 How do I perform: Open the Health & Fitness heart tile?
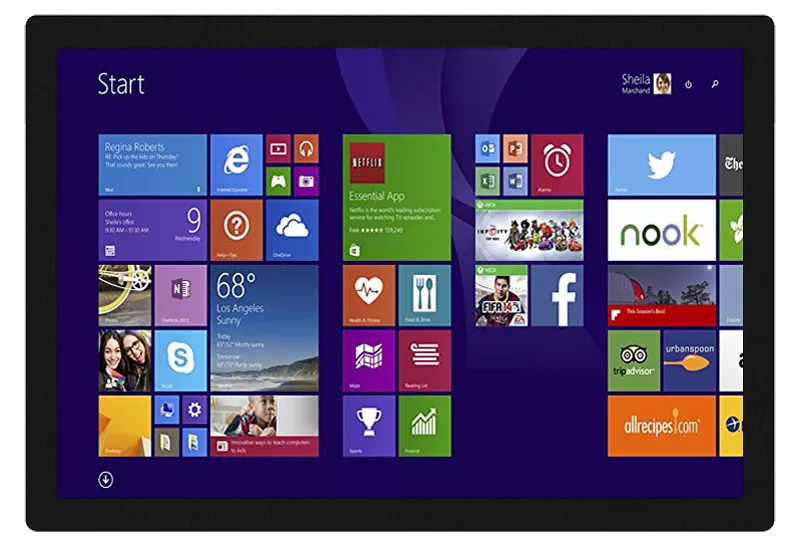click(x=369, y=295)
